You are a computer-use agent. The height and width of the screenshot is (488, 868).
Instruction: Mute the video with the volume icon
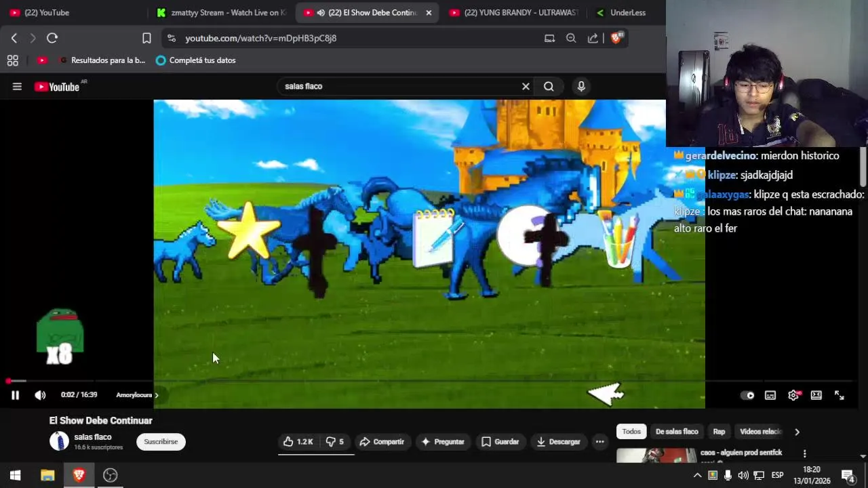pos(40,395)
